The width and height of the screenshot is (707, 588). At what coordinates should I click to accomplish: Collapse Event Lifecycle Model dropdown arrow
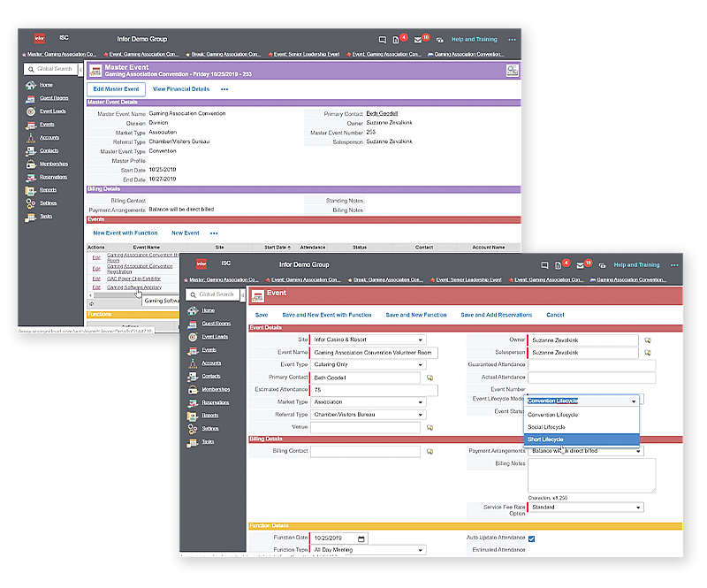point(634,401)
